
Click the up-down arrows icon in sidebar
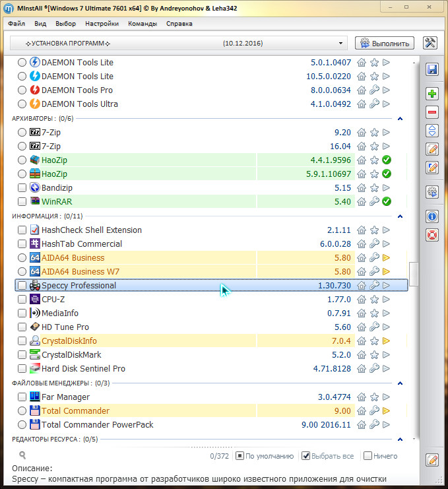(x=432, y=131)
